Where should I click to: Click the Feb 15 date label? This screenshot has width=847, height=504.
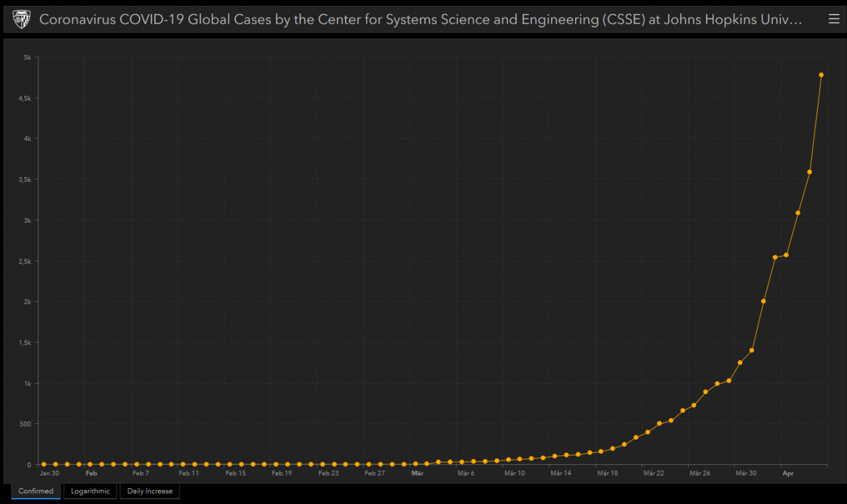pyautogui.click(x=236, y=474)
